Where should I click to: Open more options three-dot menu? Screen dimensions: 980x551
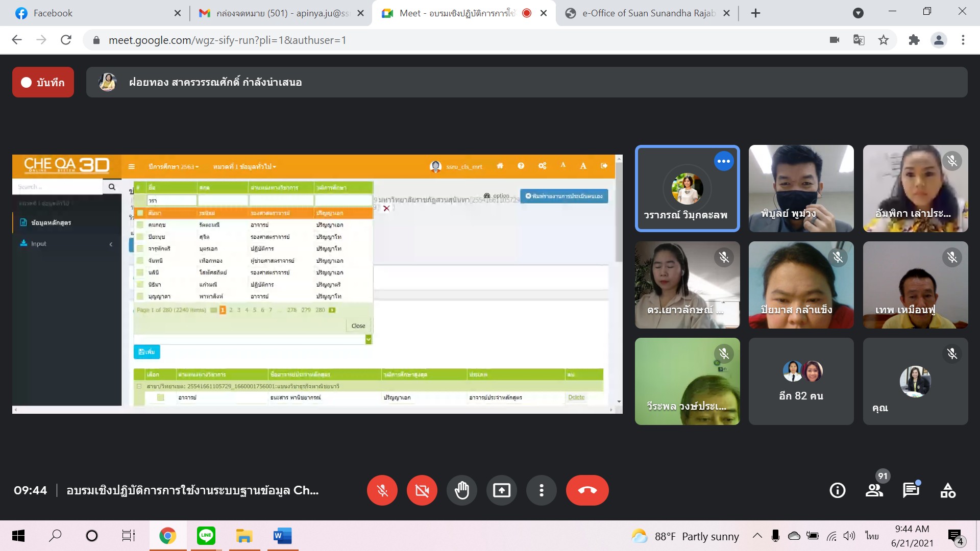[542, 490]
